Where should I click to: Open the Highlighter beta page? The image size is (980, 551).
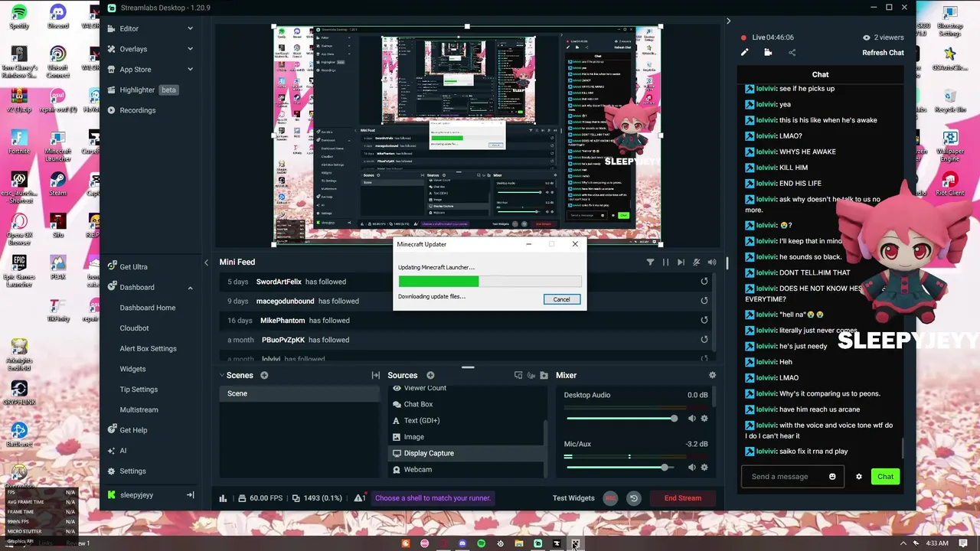pyautogui.click(x=142, y=90)
